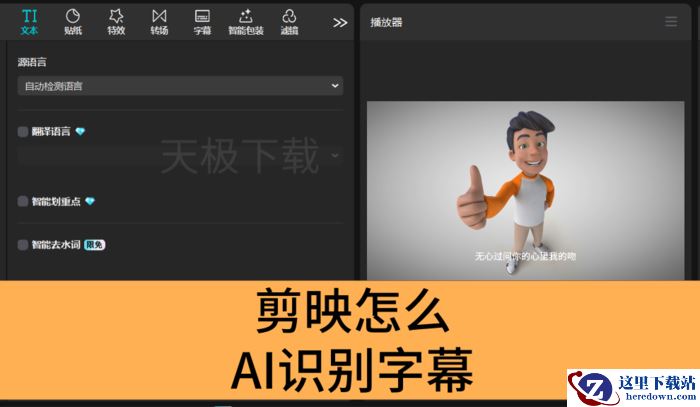
Task: Switch to the 转场 transitions tab
Action: 159,22
